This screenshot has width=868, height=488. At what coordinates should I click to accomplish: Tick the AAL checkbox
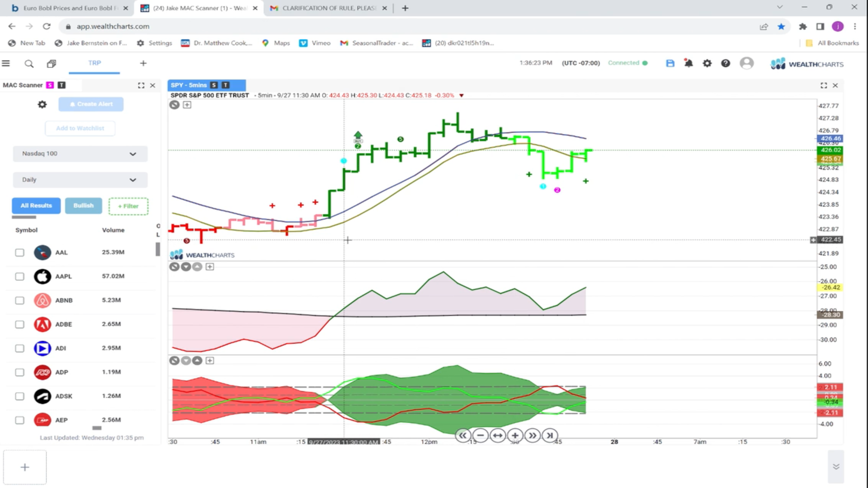coord(19,253)
